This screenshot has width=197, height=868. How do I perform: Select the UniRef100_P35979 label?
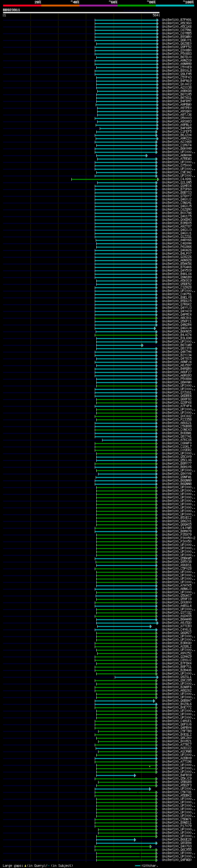tap(176, 535)
